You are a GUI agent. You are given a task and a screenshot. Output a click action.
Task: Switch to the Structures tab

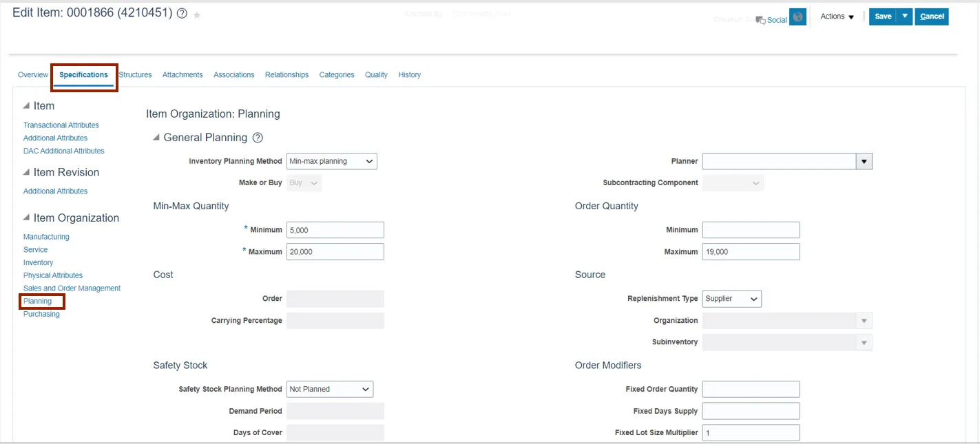point(135,74)
